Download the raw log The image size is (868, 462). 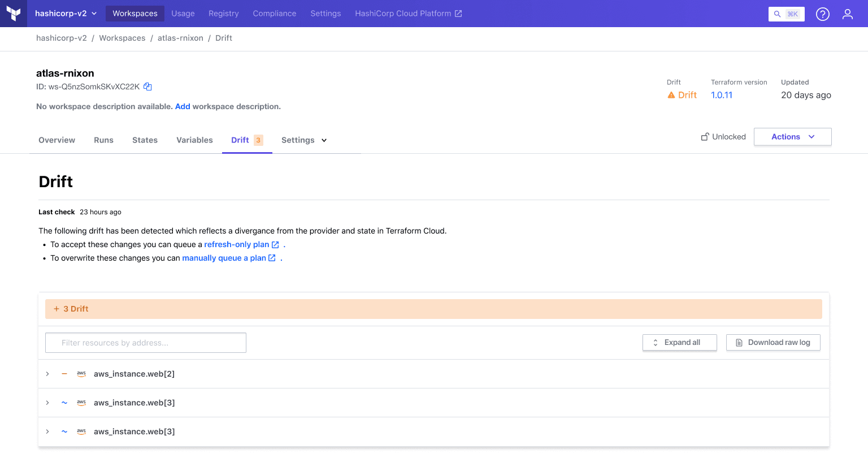click(773, 343)
